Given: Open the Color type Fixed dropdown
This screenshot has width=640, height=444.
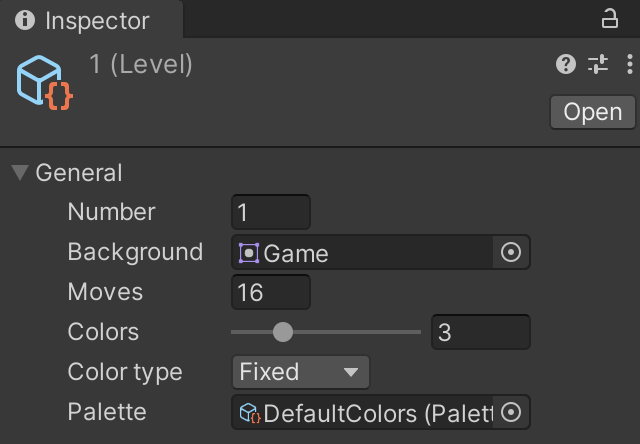Looking at the screenshot, I should coord(300,372).
